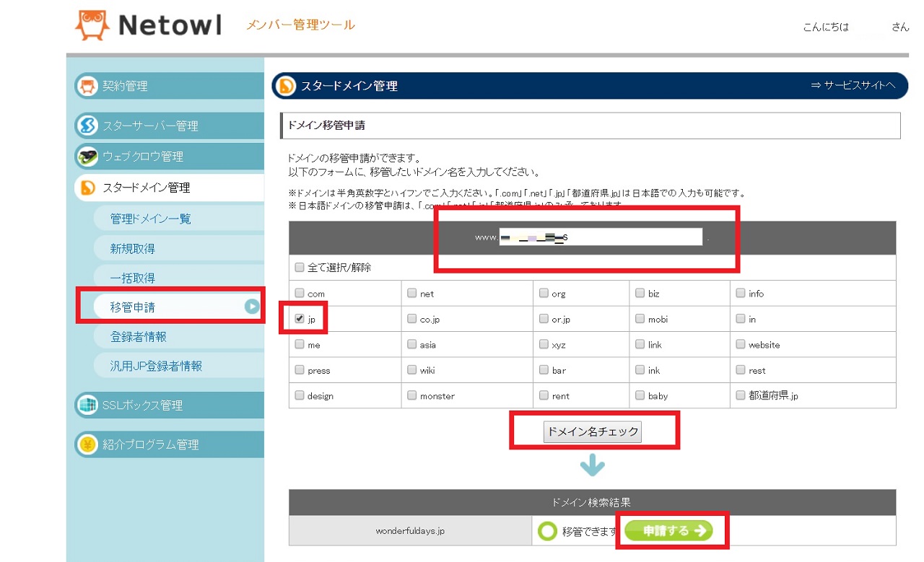Open 新規取得 menu item
Image resolution: width=924 pixels, height=562 pixels.
133,248
